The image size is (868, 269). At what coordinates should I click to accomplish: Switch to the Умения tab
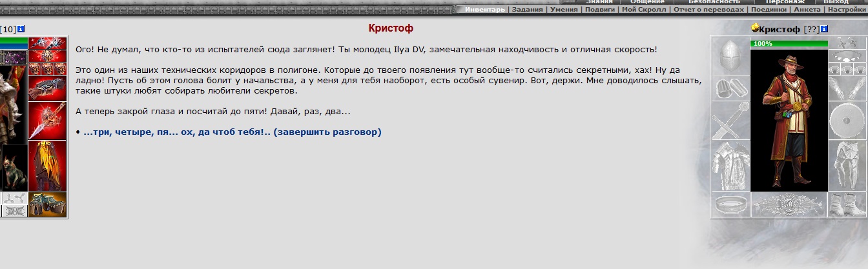coord(565,10)
